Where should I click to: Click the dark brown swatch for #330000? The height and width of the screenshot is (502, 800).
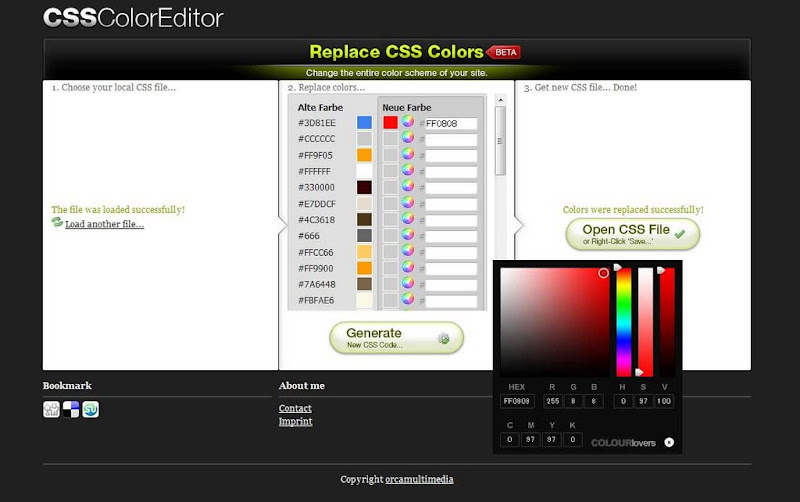coord(364,187)
